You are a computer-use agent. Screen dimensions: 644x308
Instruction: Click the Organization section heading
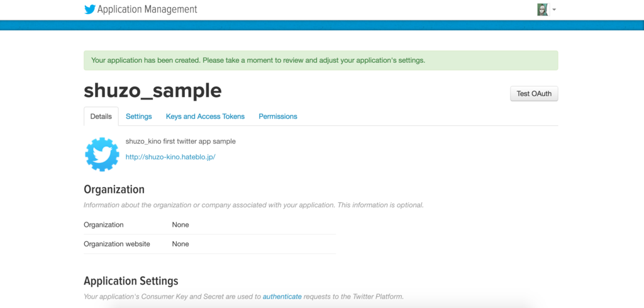click(114, 189)
